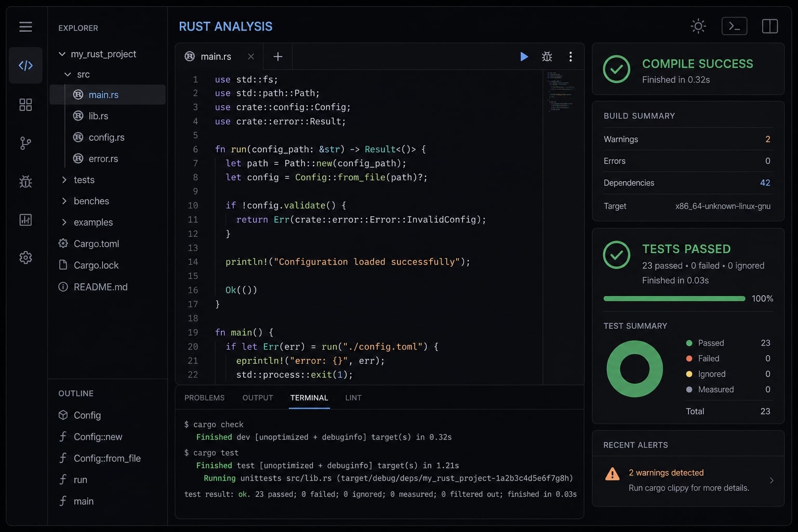
Task: Select the TERMINAL tab
Action: (x=309, y=397)
